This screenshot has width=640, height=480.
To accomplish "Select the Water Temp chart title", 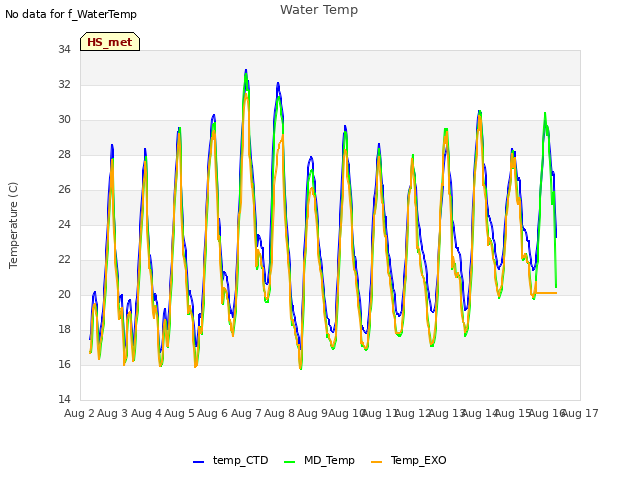I will point(319,9).
